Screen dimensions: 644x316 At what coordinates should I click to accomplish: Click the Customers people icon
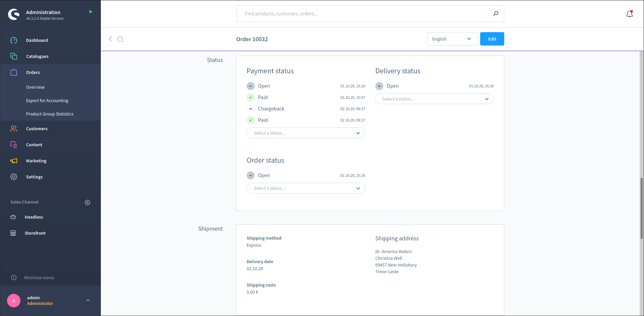point(14,129)
